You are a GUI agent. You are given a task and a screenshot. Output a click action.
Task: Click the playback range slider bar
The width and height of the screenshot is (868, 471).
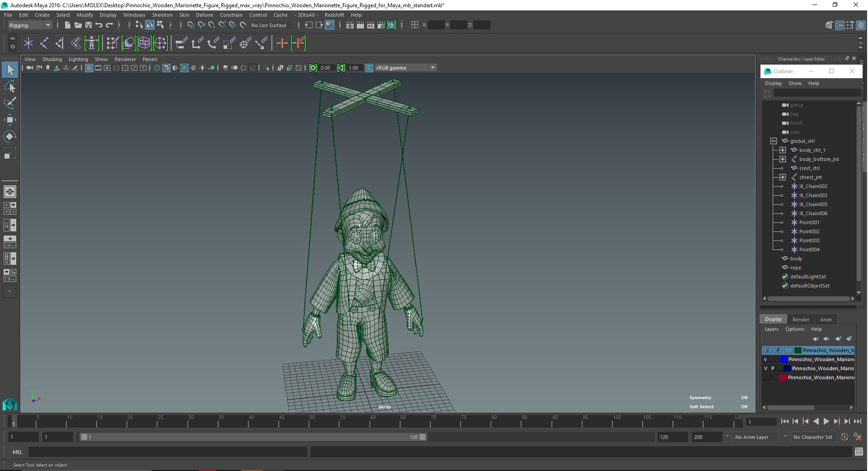click(253, 437)
